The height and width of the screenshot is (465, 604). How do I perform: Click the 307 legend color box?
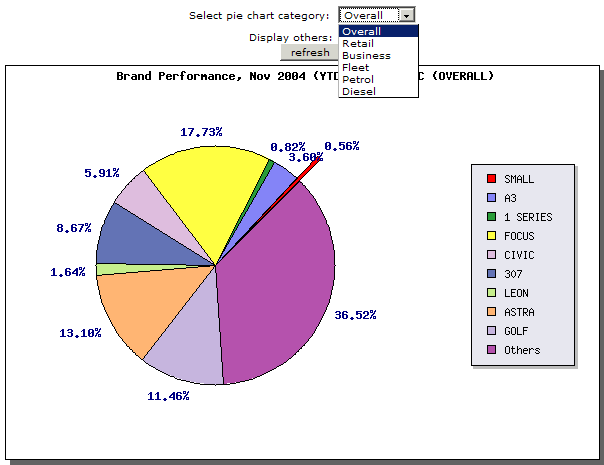(x=491, y=274)
